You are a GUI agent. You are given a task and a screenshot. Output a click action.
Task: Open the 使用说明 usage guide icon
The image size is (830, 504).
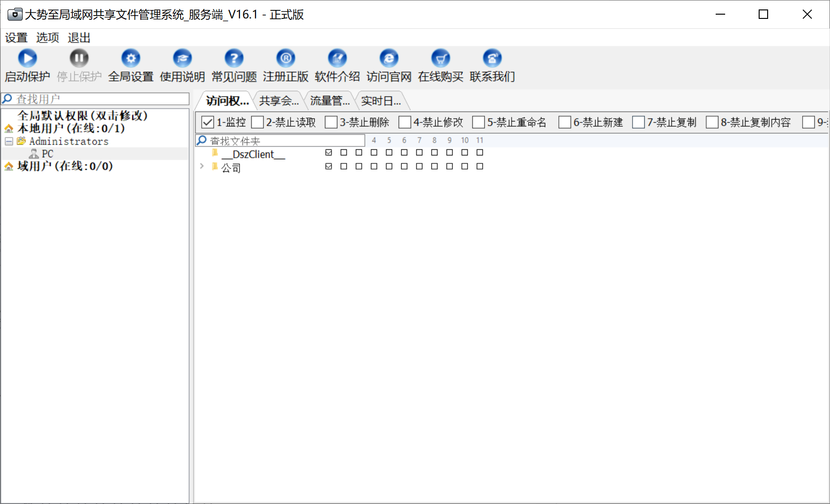click(x=182, y=59)
